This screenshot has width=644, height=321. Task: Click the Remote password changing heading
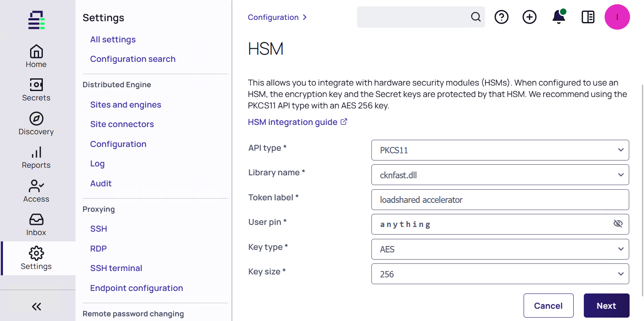pyautogui.click(x=133, y=314)
